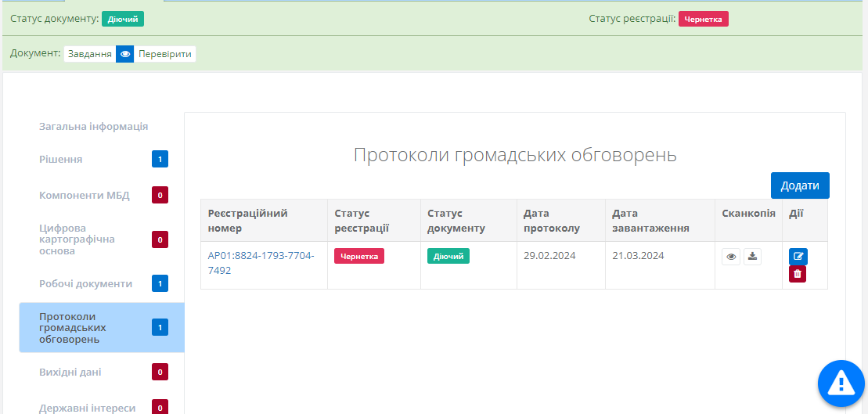
Task: Click the Рішення count badge
Action: (x=160, y=160)
